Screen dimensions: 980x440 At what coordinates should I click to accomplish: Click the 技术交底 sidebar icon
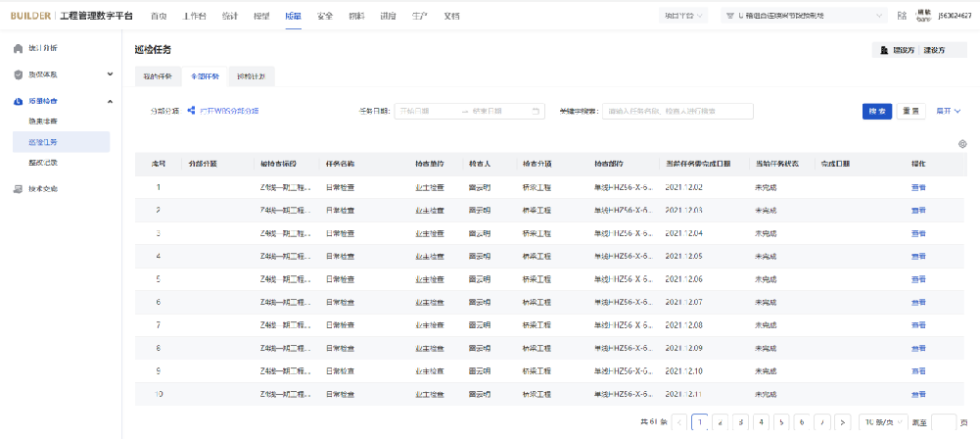(x=19, y=188)
